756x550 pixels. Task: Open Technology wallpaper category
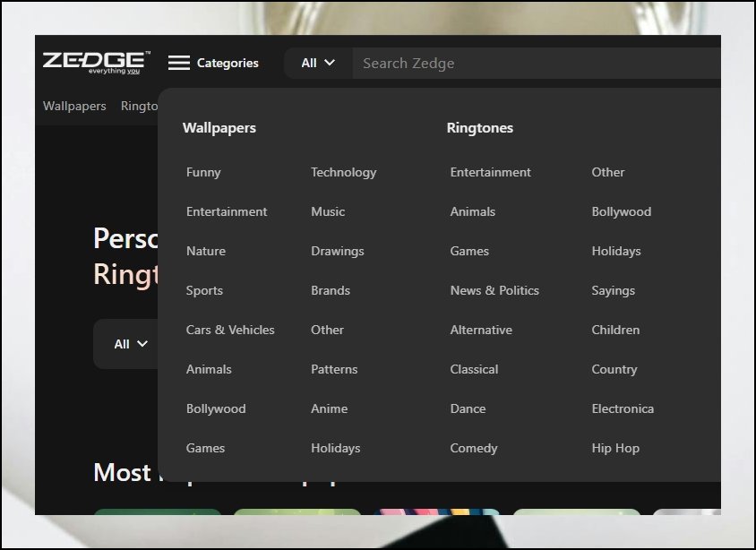click(x=344, y=173)
